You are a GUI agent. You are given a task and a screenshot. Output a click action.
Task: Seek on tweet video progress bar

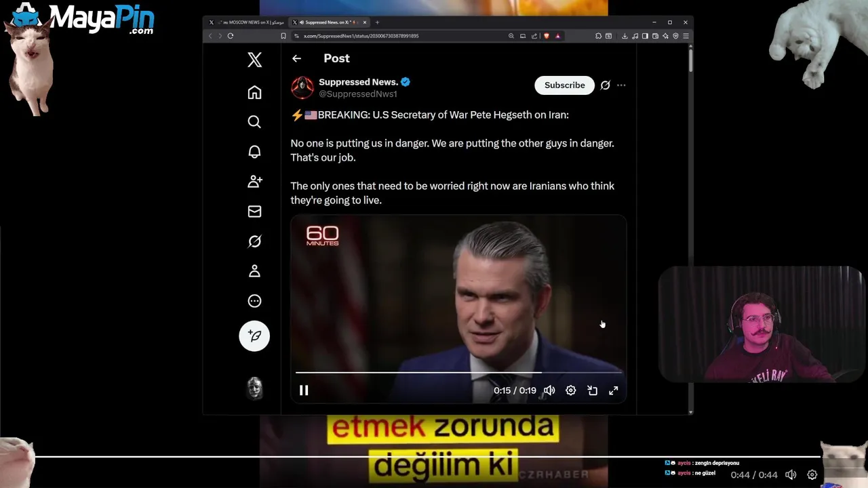pyautogui.click(x=458, y=372)
